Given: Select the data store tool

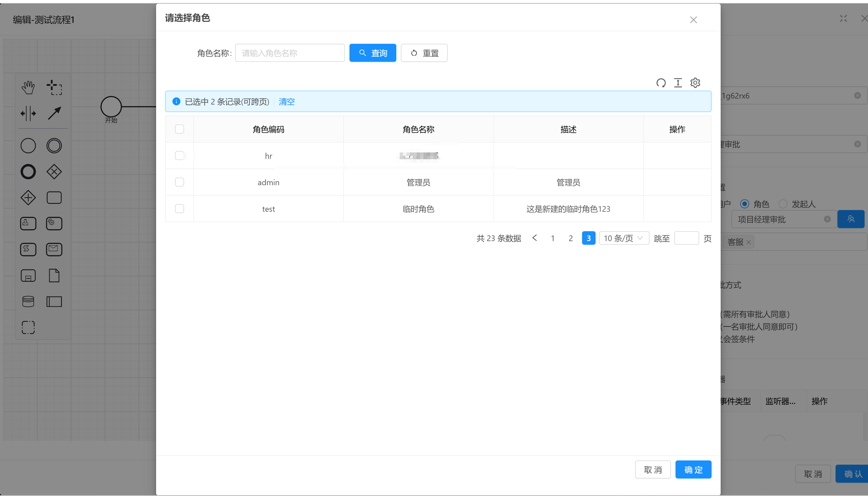Looking at the screenshot, I should [28, 301].
